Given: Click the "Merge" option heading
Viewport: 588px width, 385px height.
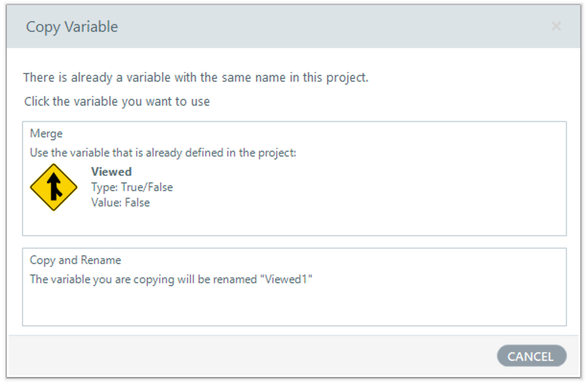Looking at the screenshot, I should point(46,134).
